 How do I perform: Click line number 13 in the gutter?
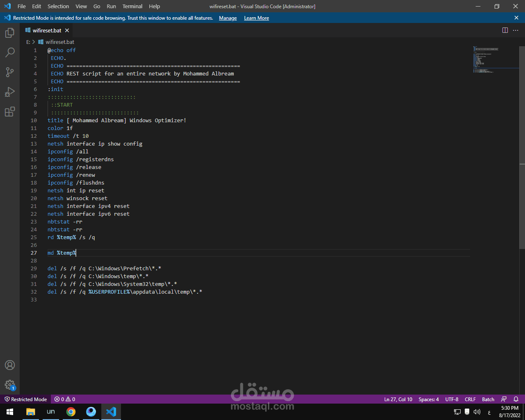pyautogui.click(x=34, y=144)
